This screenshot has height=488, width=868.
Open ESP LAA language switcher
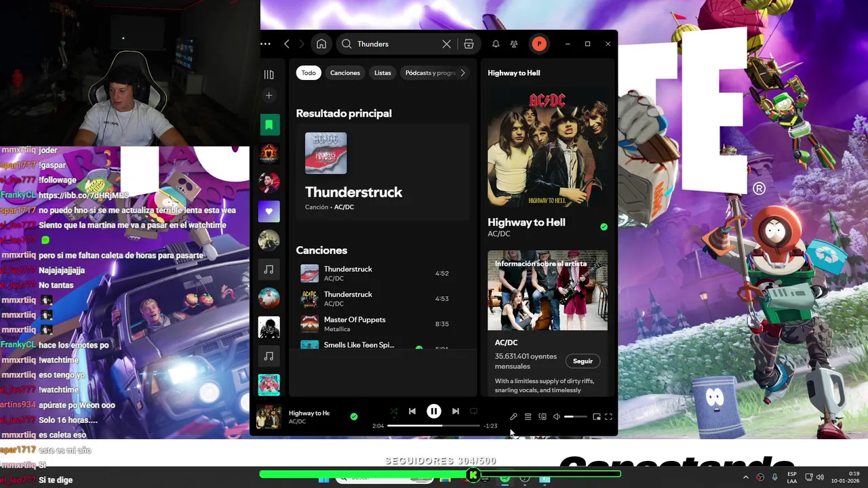[792, 478]
